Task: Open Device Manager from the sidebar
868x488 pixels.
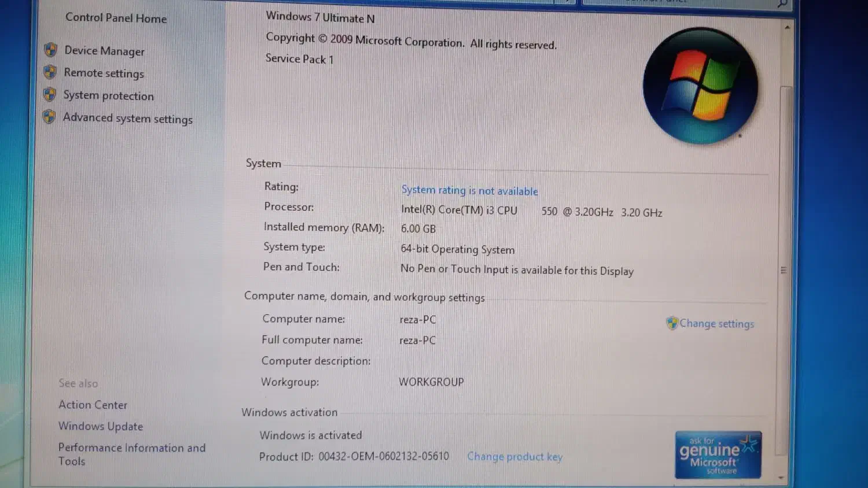Action: (104, 51)
